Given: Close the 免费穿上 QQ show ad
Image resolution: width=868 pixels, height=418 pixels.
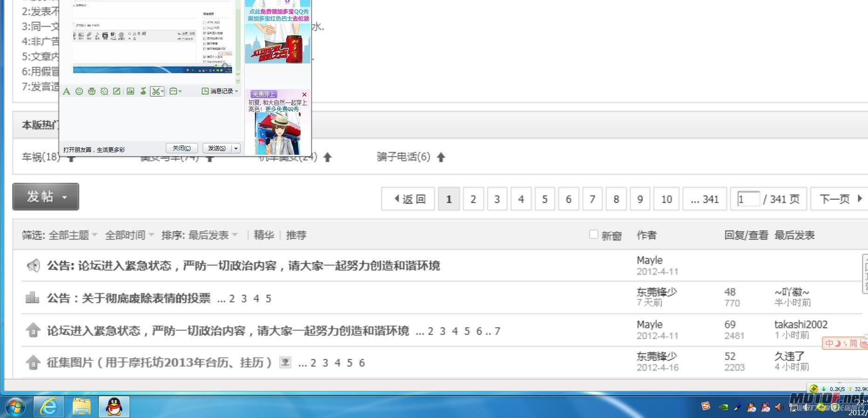Looking at the screenshot, I should (x=305, y=95).
